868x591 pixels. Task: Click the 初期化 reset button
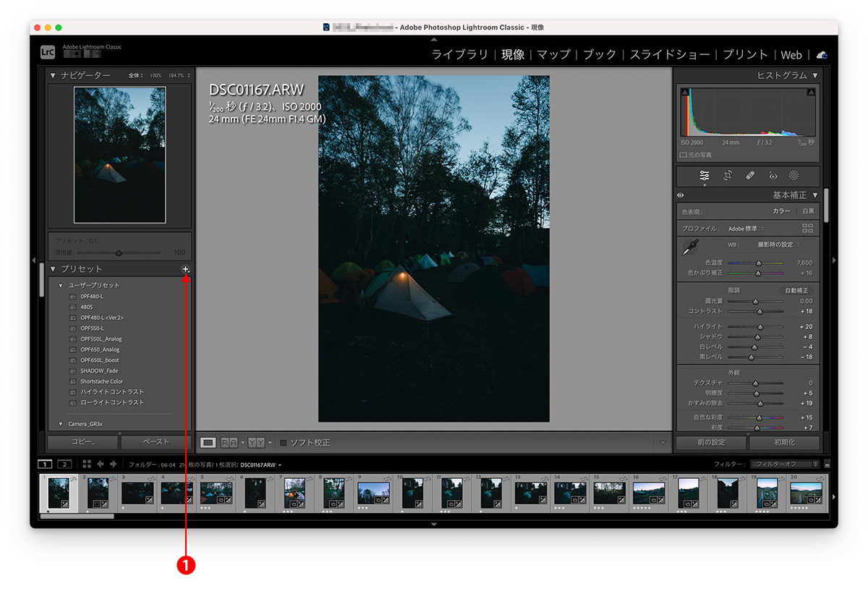pyautogui.click(x=786, y=442)
